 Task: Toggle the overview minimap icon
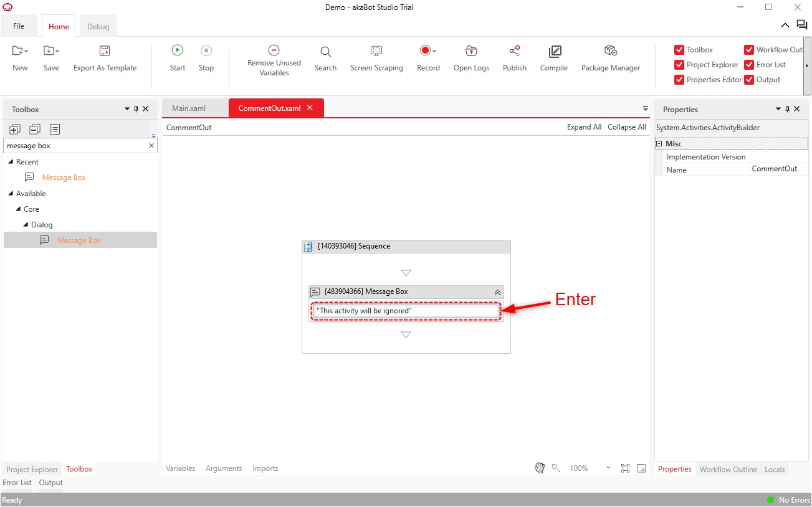(642, 468)
